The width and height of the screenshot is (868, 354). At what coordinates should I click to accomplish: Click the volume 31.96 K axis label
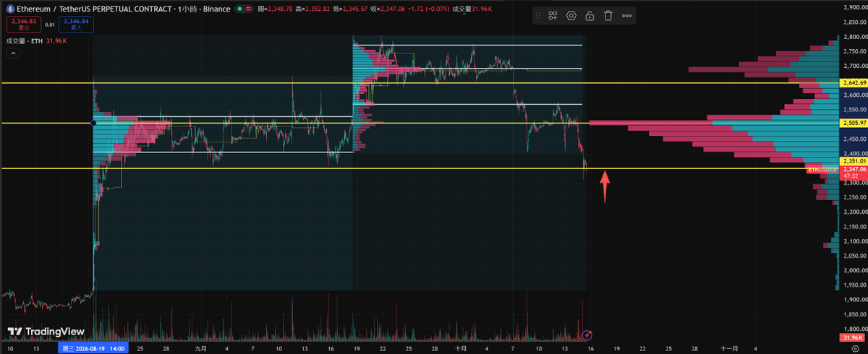pyautogui.click(x=854, y=337)
